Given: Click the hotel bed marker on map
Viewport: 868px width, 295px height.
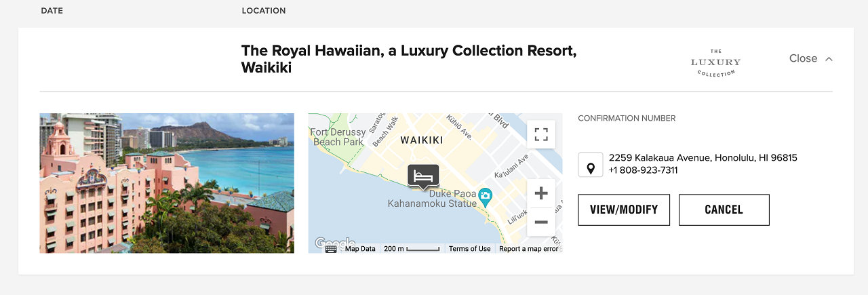Looking at the screenshot, I should coord(423,176).
